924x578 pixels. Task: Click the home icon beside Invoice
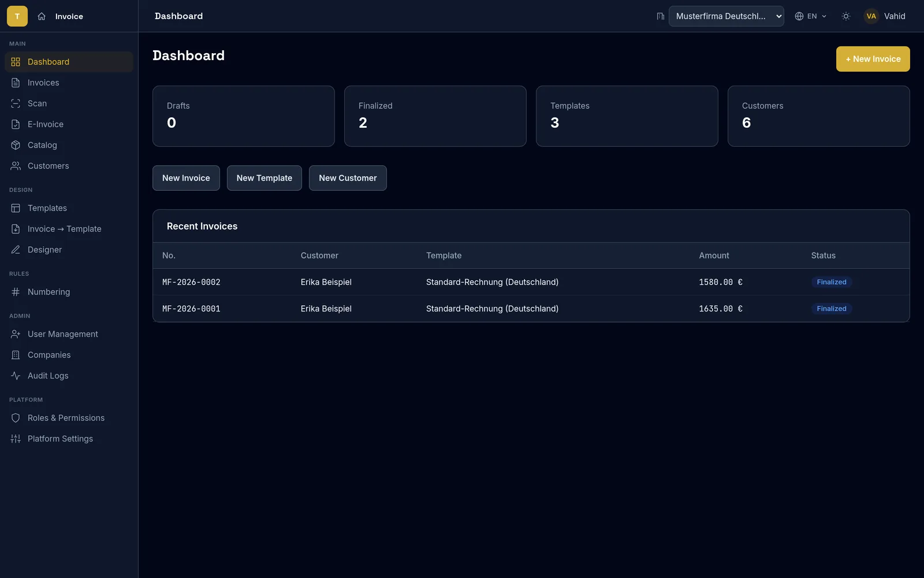click(42, 16)
